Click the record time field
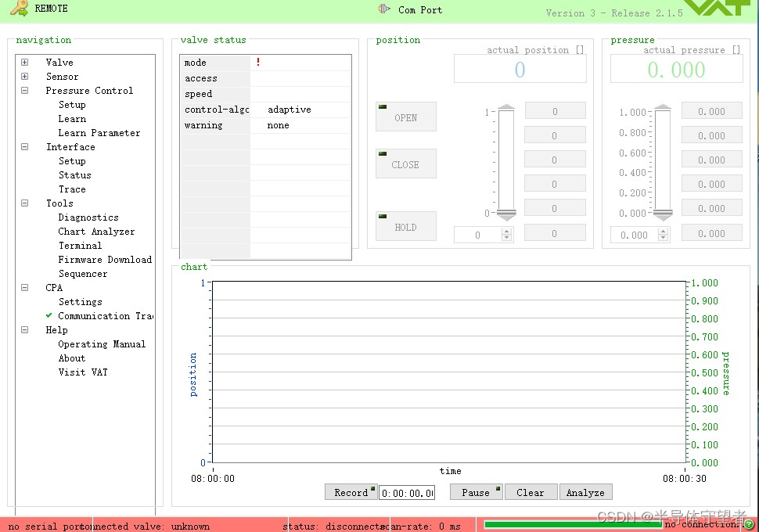The height and width of the screenshot is (532, 759). [407, 493]
